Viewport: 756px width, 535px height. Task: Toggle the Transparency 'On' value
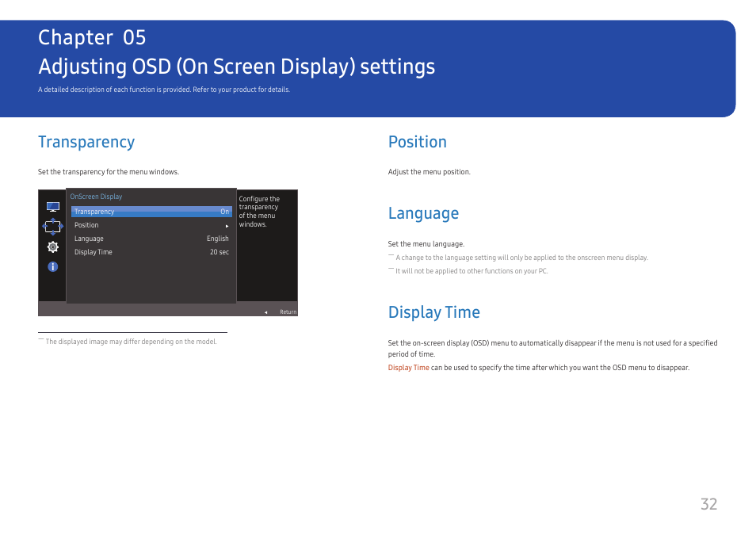pyautogui.click(x=225, y=212)
